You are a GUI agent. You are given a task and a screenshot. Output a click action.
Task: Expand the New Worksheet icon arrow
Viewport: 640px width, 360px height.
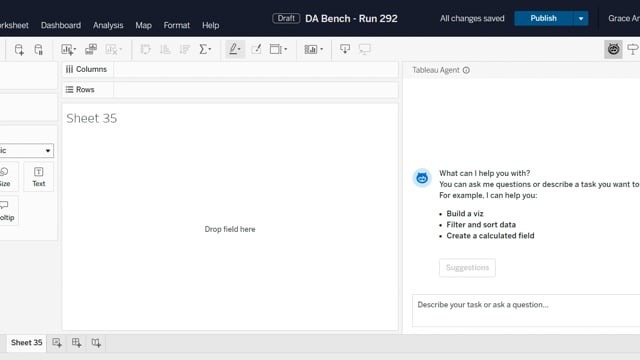tap(75, 49)
